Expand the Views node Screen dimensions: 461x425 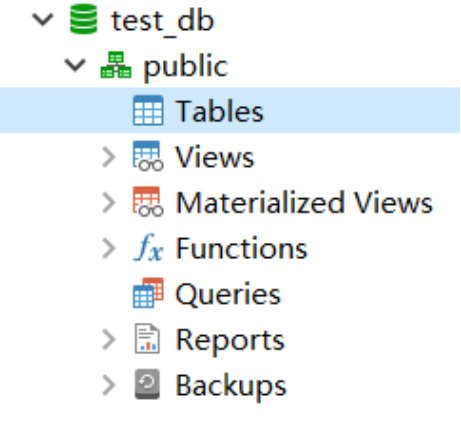109,157
